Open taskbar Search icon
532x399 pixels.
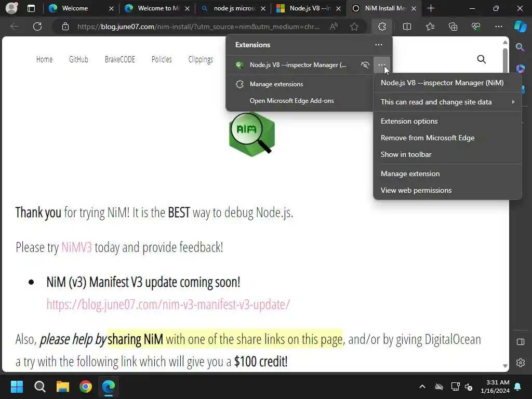39,387
